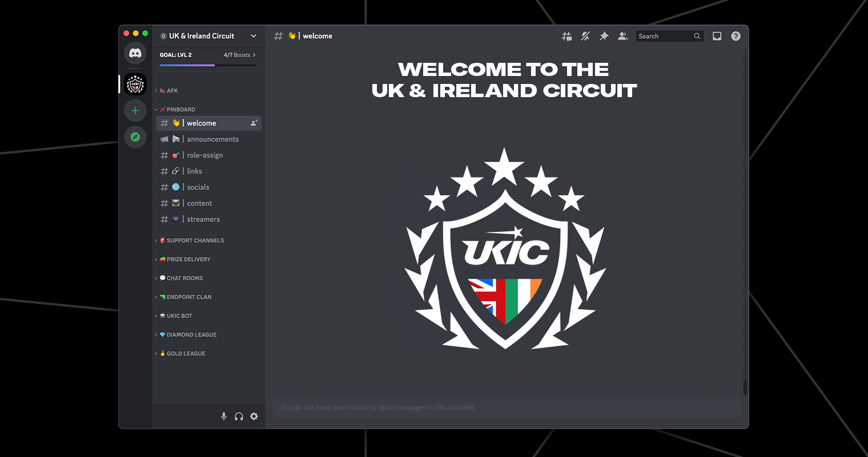This screenshot has width=868, height=457.
Task: Click the search magnifier icon
Action: coord(697,36)
